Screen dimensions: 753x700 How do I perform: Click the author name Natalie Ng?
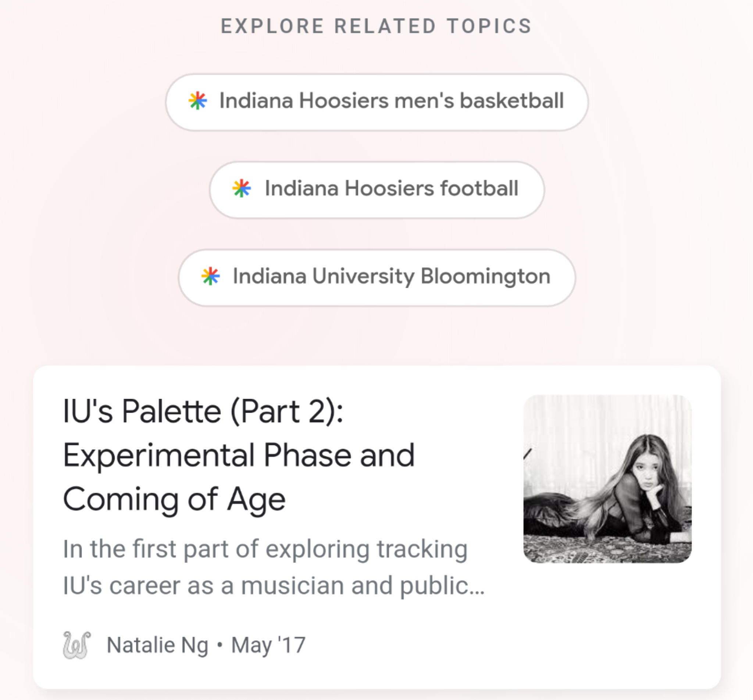pos(158,645)
